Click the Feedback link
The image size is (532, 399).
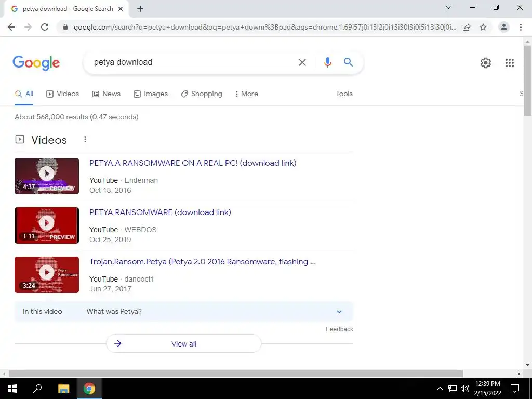pos(339,329)
